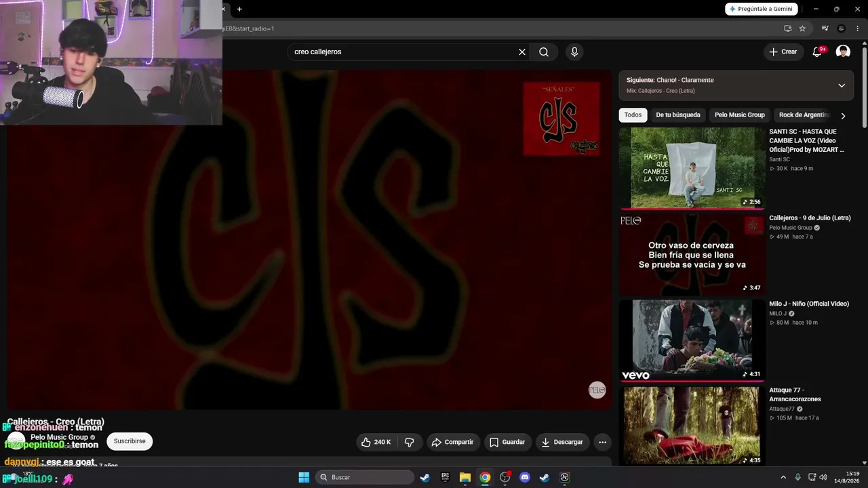The image size is (868, 488).
Task: Open Attaque 77 Arrancacorazones thumbnail
Action: (x=692, y=426)
